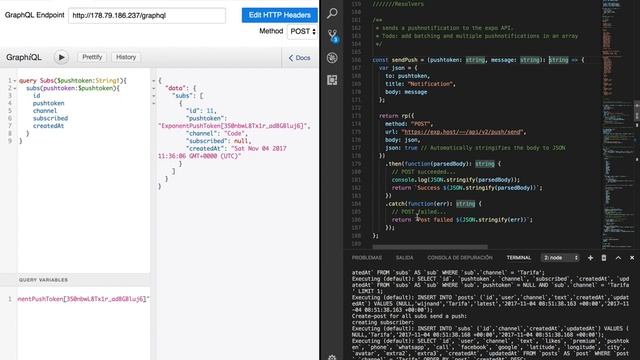Click Edit HTTP Headers button
Screen dimensions: 640x360
tap(280, 15)
